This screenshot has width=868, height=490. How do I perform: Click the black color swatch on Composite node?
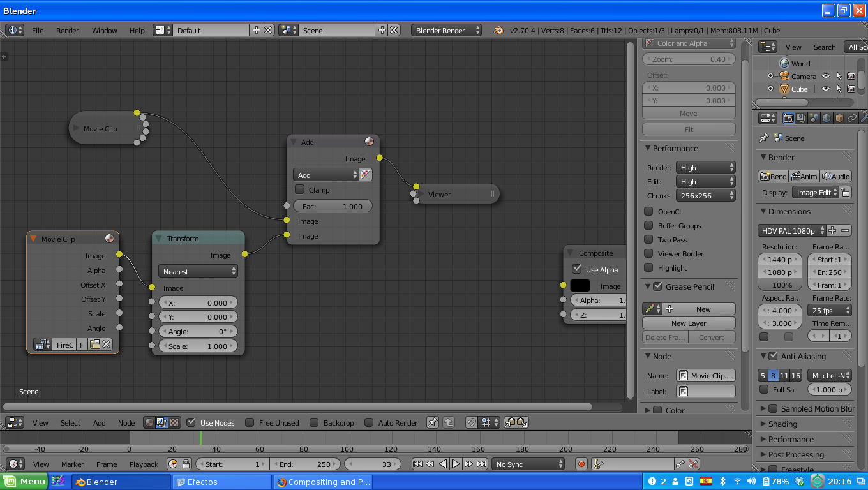point(580,286)
